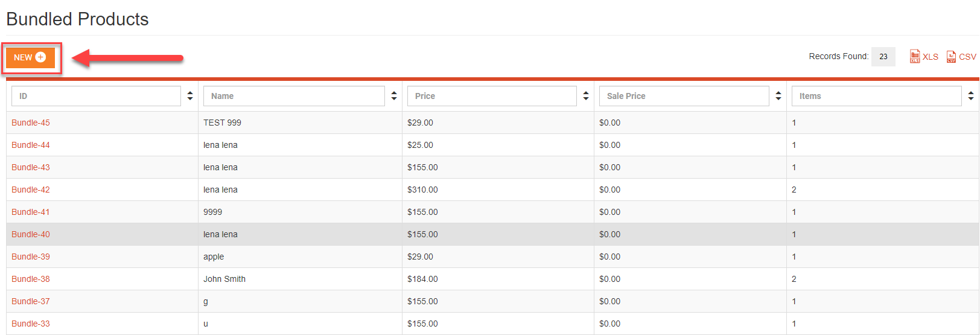This screenshot has width=980, height=335.
Task: Open Bundle-45 record
Action: click(31, 123)
